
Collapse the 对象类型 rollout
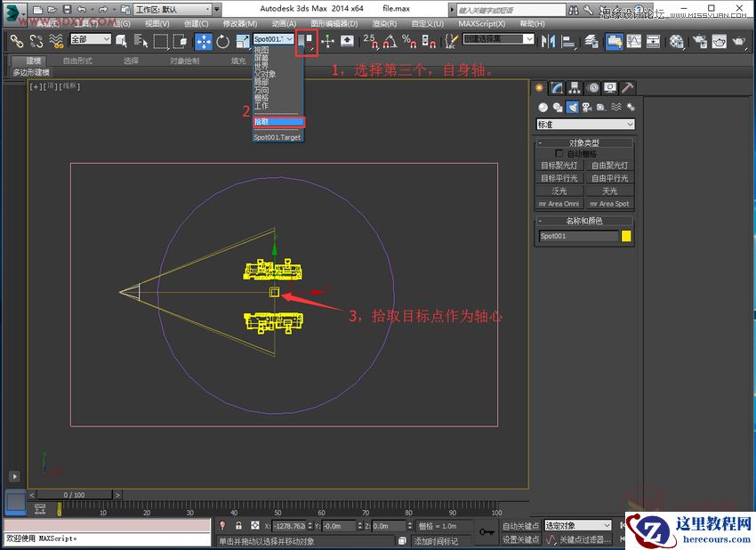[x=539, y=142]
